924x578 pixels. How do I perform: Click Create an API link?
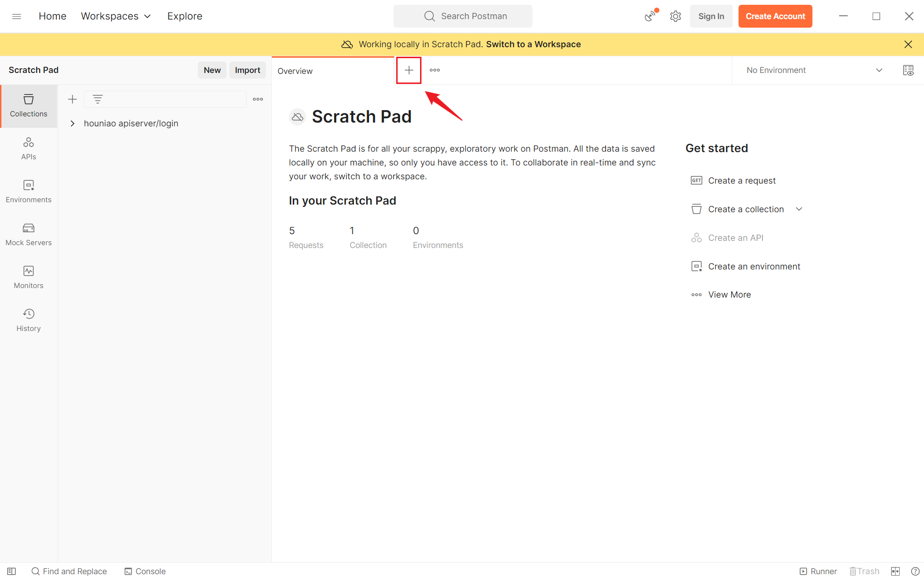736,238
